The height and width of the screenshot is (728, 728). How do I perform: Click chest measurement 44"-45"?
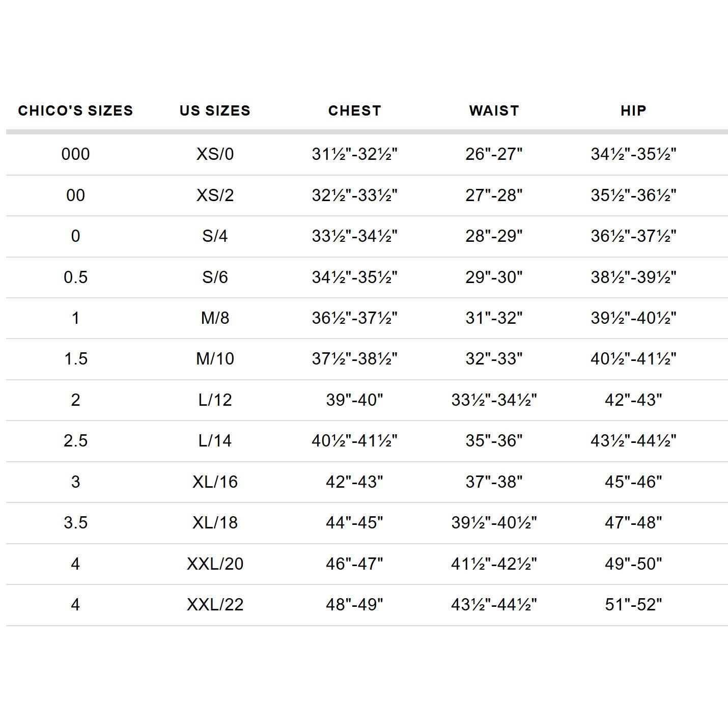click(354, 522)
